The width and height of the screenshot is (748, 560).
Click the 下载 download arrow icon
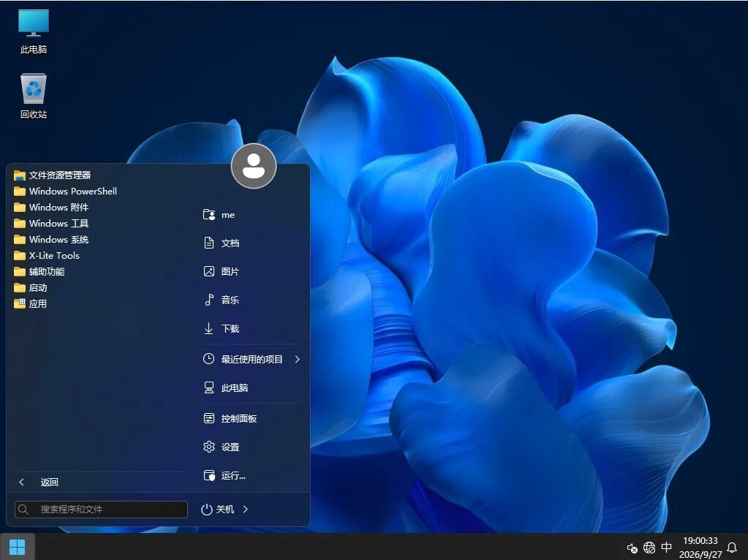point(208,328)
